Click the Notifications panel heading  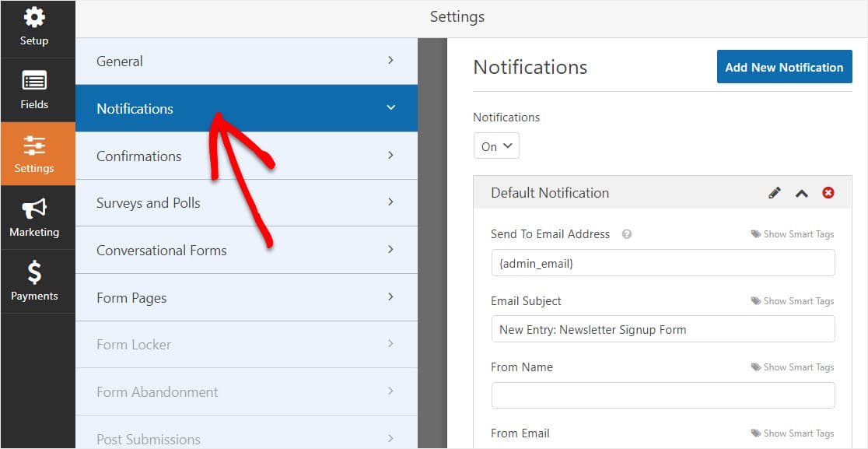[530, 67]
